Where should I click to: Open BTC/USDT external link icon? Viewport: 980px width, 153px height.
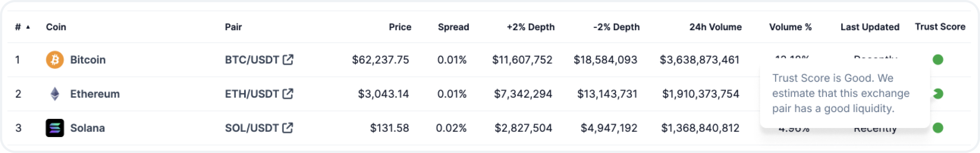click(288, 59)
